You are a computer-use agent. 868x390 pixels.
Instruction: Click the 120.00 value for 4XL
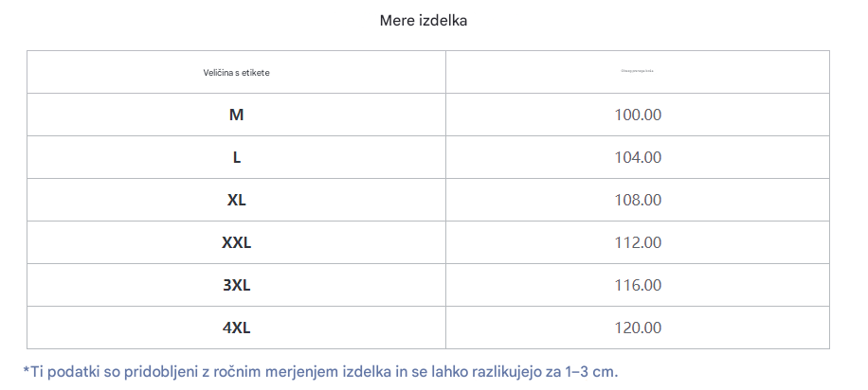pos(638,328)
